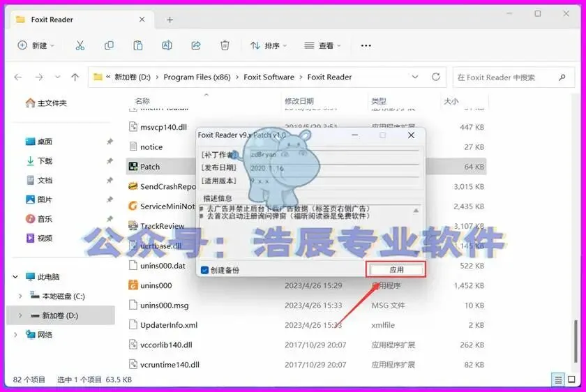
Task: Select the SendCrashRepo file icon
Action: pyautogui.click(x=133, y=186)
